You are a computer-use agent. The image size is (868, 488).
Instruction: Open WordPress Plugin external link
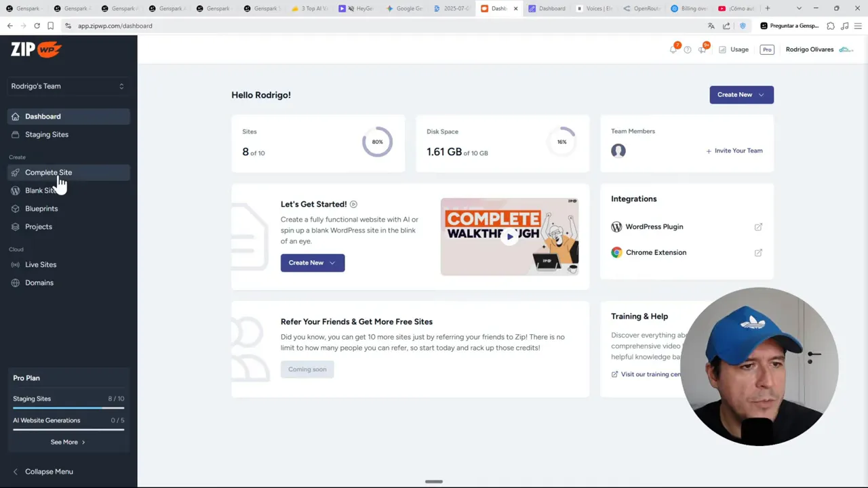(758, 226)
